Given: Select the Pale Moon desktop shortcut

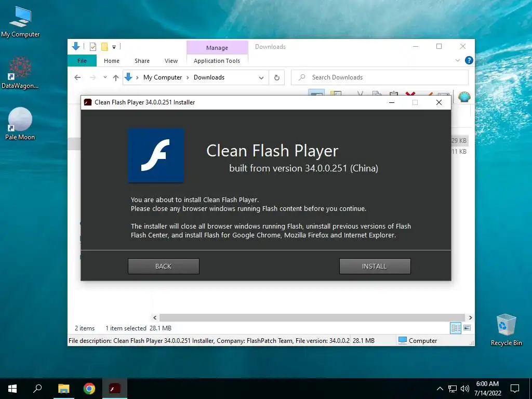Looking at the screenshot, I should coord(20,124).
